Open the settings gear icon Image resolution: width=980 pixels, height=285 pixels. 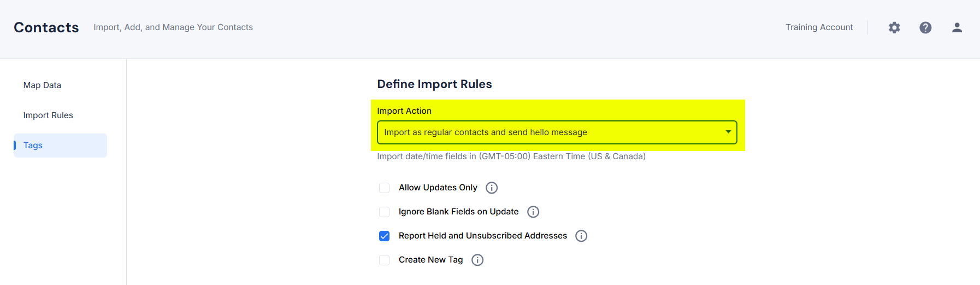(x=894, y=27)
